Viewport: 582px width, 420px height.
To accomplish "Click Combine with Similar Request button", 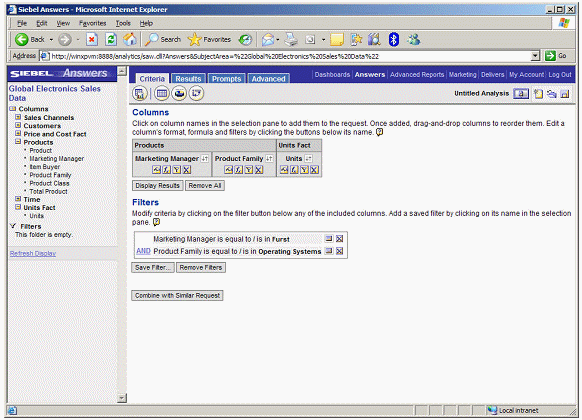I will (177, 295).
